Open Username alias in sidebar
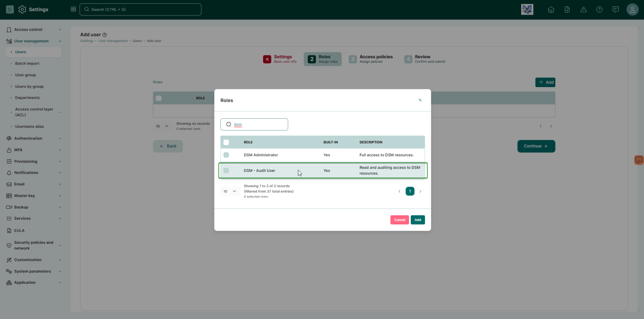 (x=29, y=127)
